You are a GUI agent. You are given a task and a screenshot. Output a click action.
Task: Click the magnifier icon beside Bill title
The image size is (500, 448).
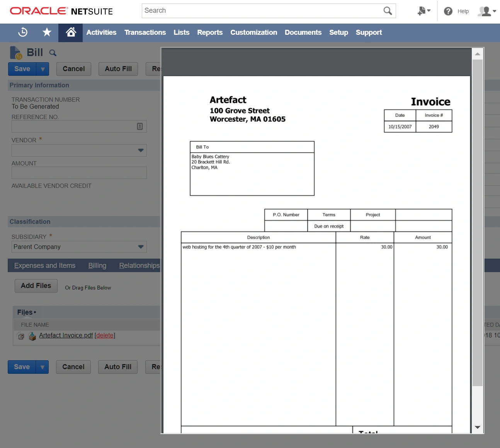pyautogui.click(x=53, y=53)
